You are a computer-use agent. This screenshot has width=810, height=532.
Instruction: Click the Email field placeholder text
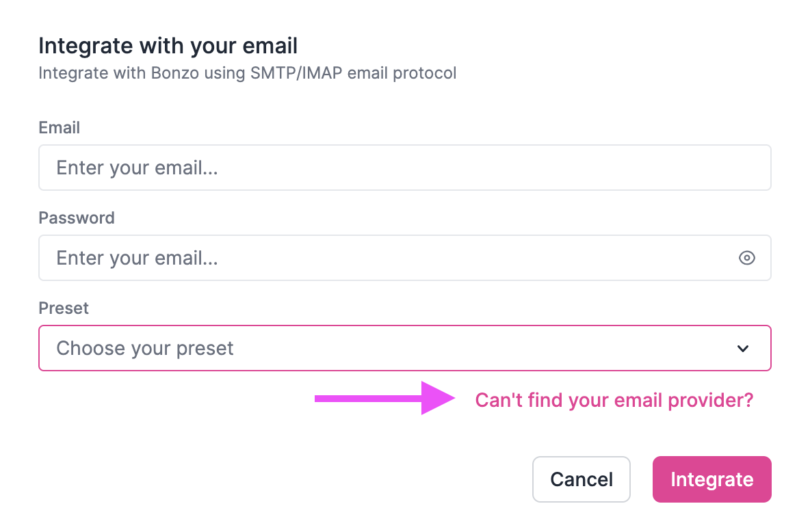tap(137, 168)
